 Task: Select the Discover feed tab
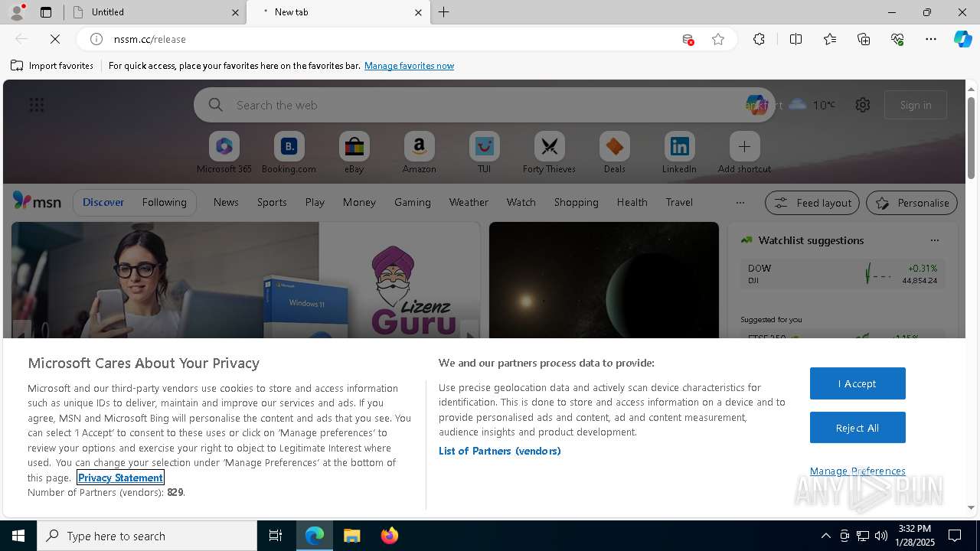pos(103,202)
